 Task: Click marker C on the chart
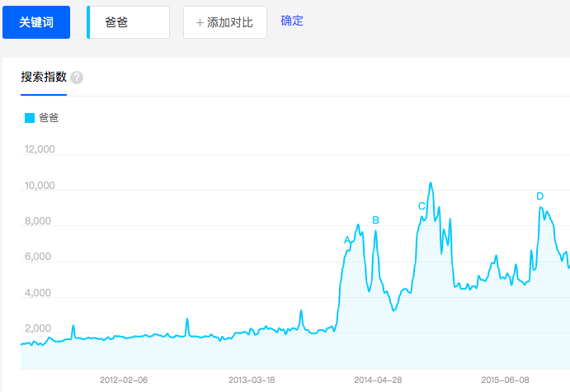tap(422, 206)
